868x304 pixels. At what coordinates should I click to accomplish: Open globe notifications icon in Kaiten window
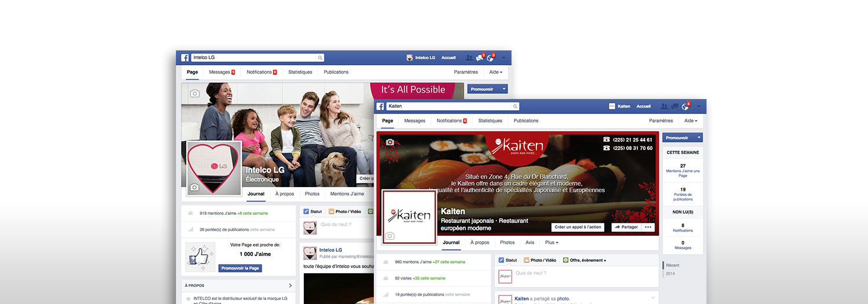click(x=685, y=107)
